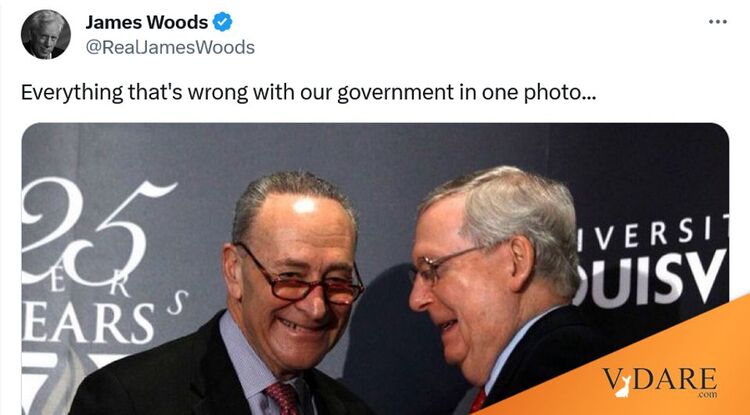The image size is (750, 415).
Task: Click the white animal icon in VDARE logo
Action: tap(622, 387)
